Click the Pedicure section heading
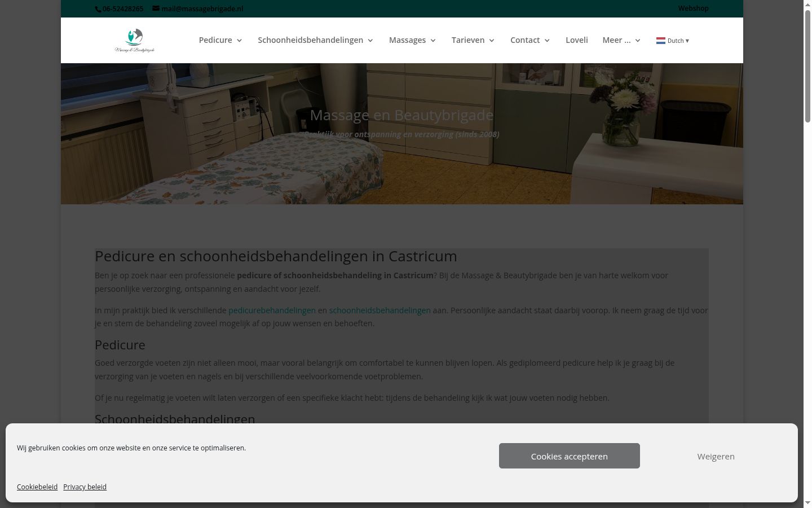The image size is (812, 508). 120,345
